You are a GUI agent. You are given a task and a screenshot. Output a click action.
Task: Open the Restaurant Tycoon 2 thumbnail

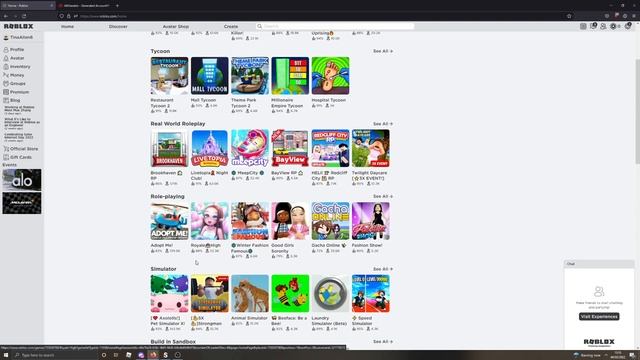click(169, 76)
